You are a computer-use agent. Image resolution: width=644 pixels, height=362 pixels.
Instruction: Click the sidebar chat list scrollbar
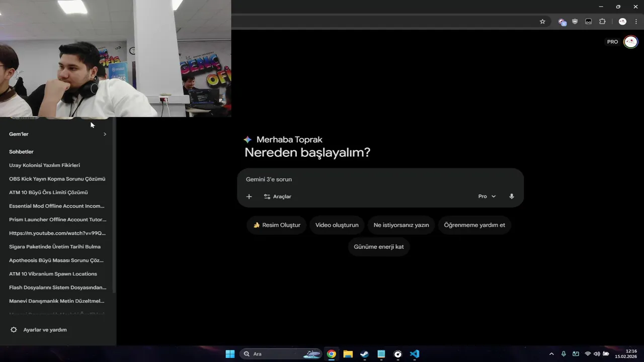(x=114, y=206)
